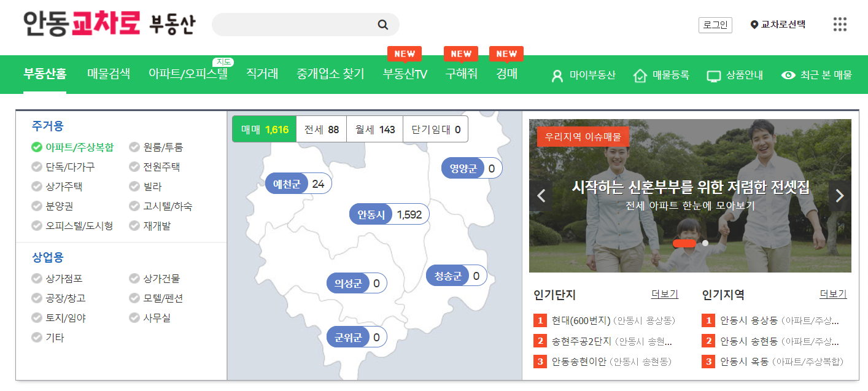Screen dimensions: 868x391
Task: Click the 우리지역 이슈매물 label
Action: tap(583, 137)
